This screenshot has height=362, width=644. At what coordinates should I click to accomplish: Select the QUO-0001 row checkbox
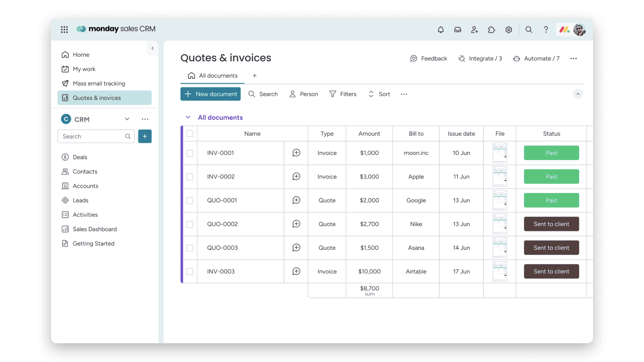click(190, 201)
